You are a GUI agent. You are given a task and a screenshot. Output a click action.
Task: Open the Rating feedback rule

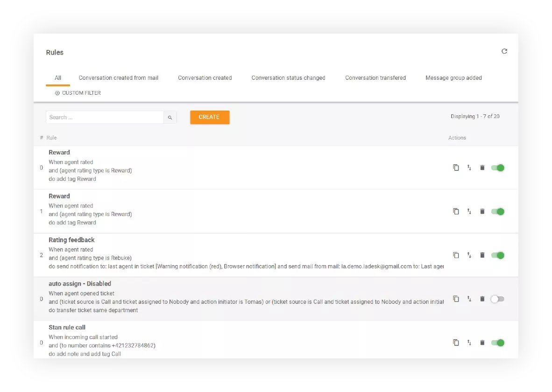71,239
